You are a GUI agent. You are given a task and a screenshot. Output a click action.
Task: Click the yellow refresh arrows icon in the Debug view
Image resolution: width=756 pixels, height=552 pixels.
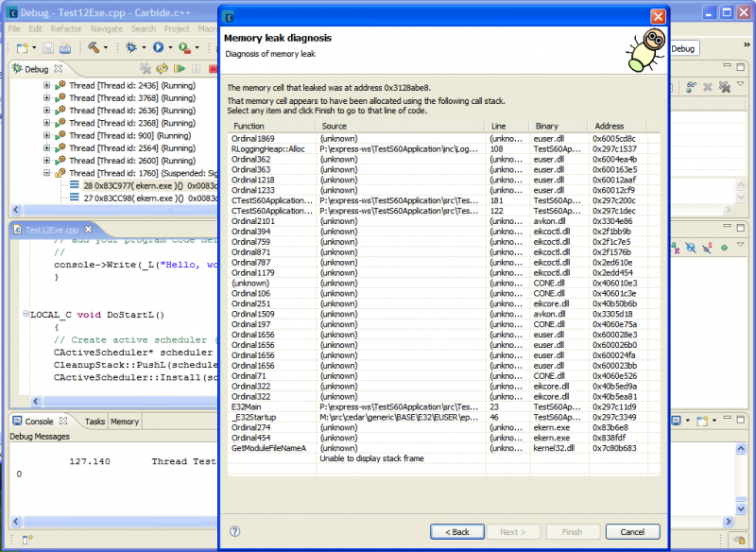click(x=162, y=68)
